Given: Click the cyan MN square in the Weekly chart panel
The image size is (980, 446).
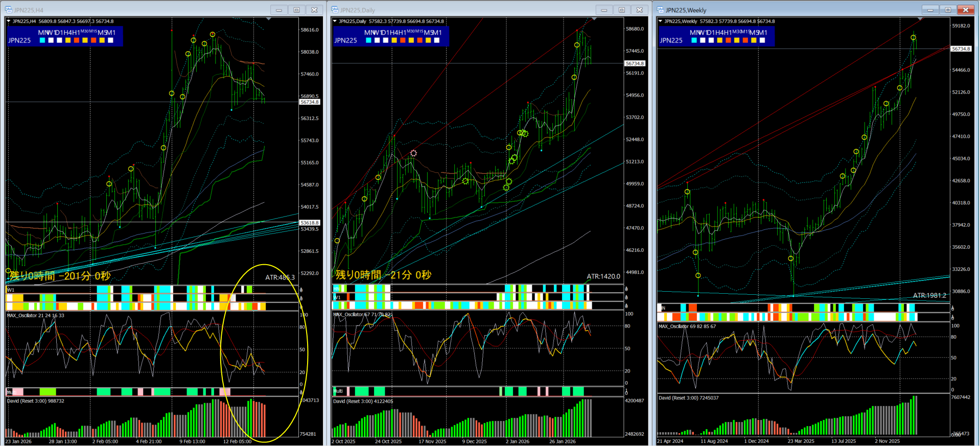Looking at the screenshot, I should pyautogui.click(x=694, y=40).
